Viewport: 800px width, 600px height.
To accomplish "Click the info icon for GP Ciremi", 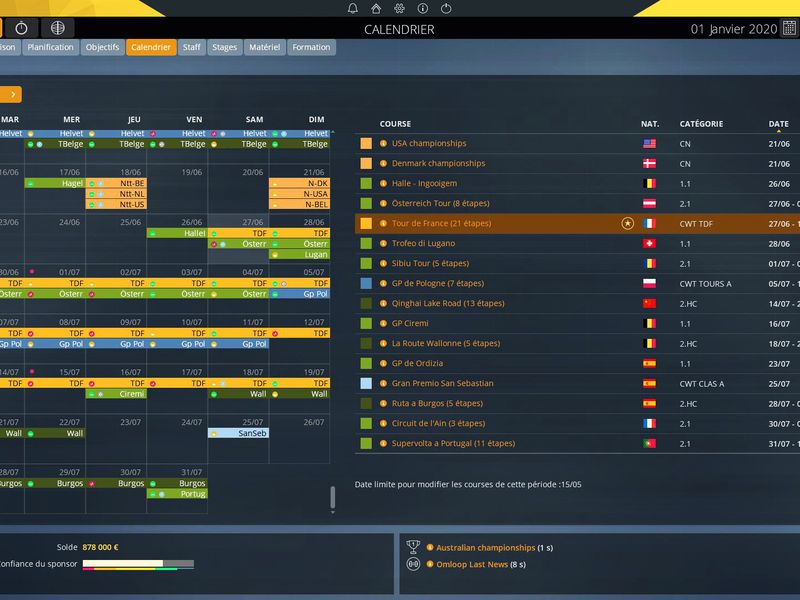I will click(383, 323).
